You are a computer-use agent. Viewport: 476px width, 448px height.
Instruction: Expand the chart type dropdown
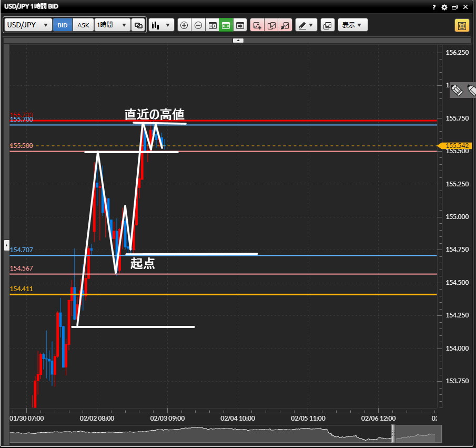(161, 25)
